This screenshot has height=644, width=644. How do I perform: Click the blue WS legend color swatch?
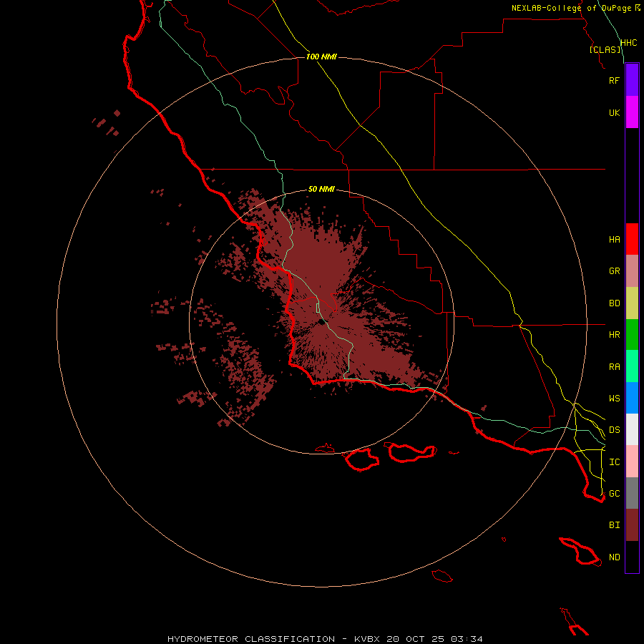[x=632, y=398]
